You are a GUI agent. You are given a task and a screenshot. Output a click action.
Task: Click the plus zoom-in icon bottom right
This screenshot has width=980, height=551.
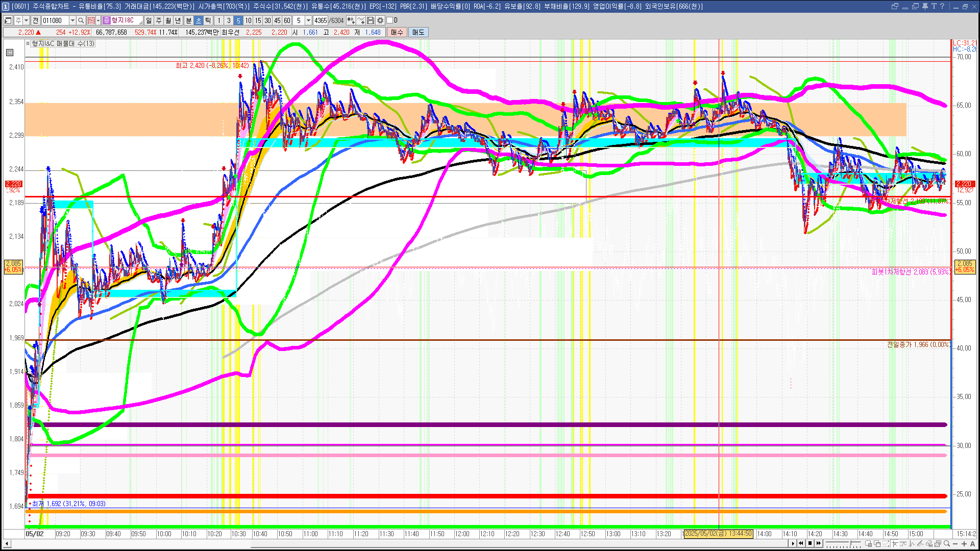pyautogui.click(x=964, y=544)
